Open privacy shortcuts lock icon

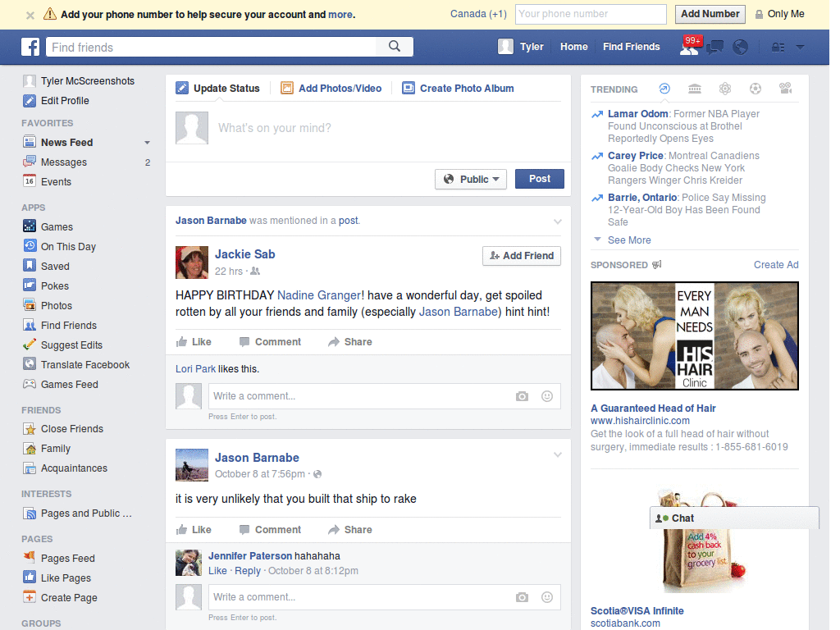click(x=778, y=47)
